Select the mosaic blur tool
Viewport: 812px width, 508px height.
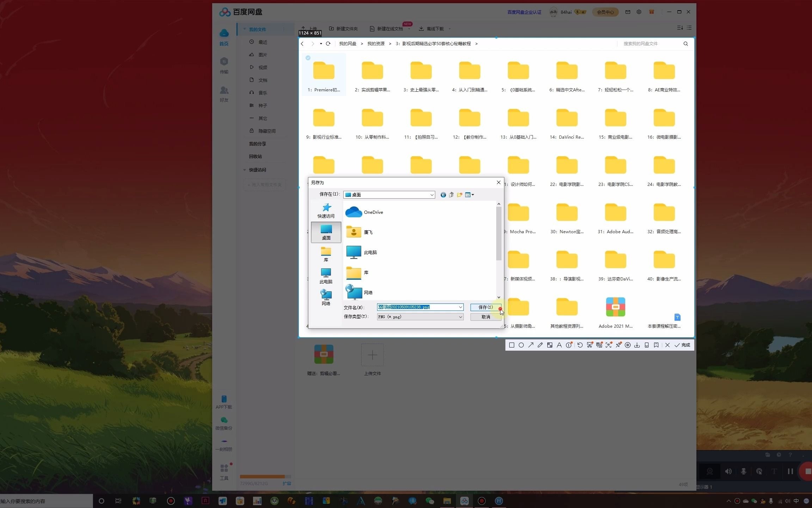pos(550,345)
